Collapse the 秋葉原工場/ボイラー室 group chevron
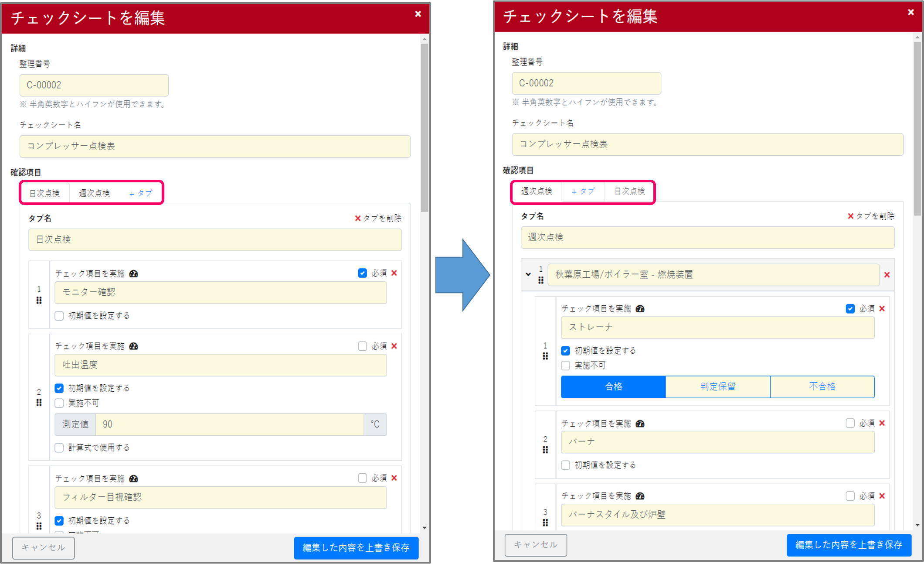The height and width of the screenshot is (564, 924). tap(528, 274)
